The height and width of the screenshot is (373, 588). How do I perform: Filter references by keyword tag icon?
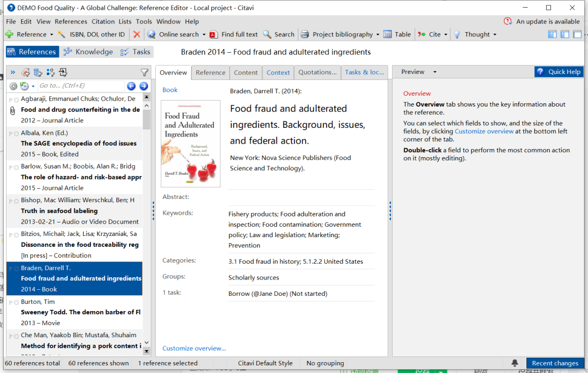(26, 72)
